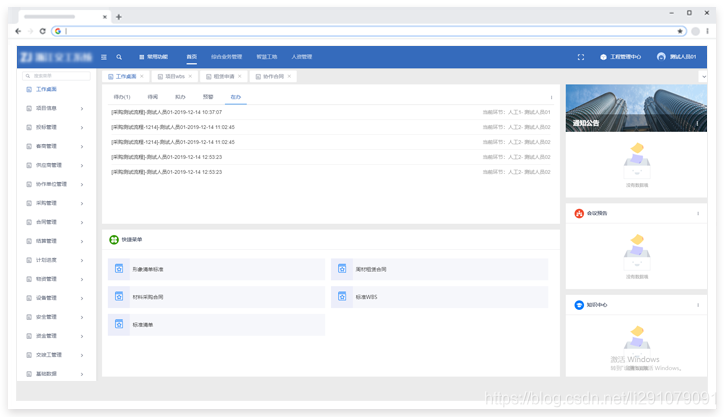Switch to the 协作合同 page tab

point(273,76)
